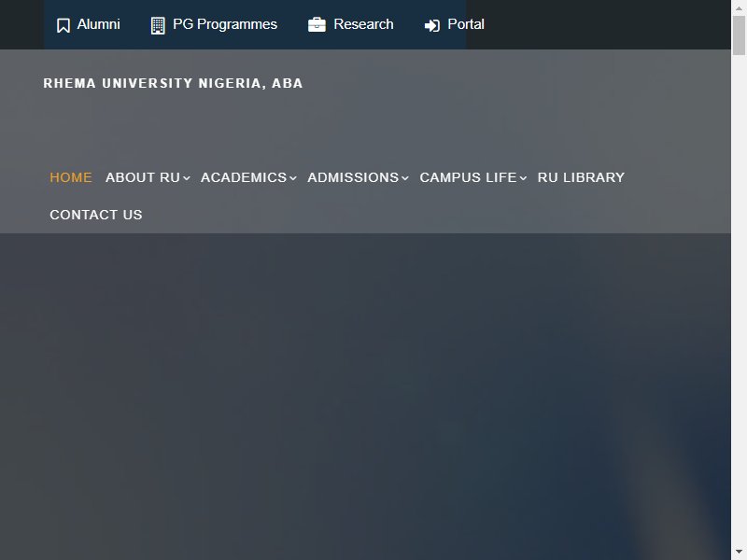The height and width of the screenshot is (560, 747).
Task: Click the Portal sign-in arrow icon
Action: [432, 26]
